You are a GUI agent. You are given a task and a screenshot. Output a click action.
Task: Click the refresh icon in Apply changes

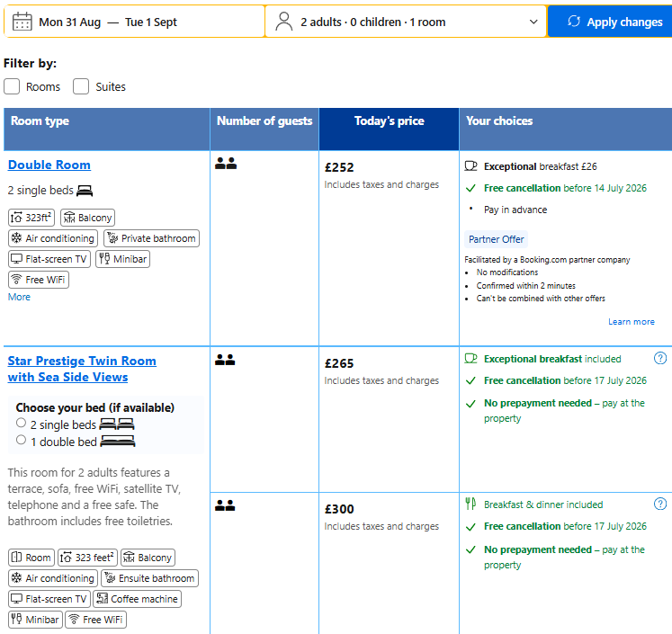point(574,22)
